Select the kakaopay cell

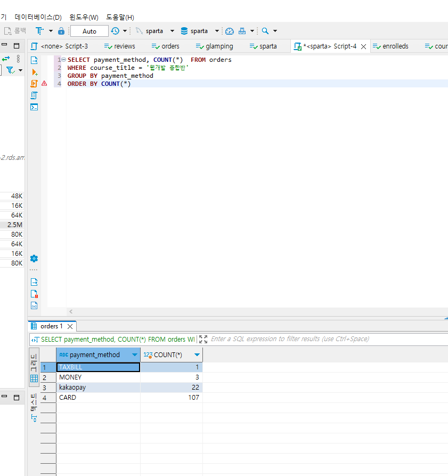pyautogui.click(x=98, y=388)
